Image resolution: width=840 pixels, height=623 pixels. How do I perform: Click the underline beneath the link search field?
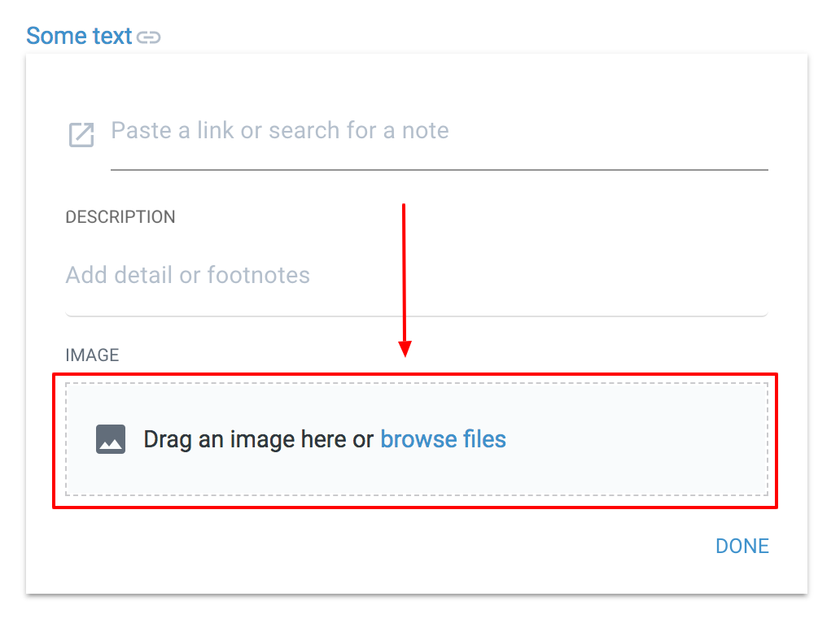pos(439,170)
